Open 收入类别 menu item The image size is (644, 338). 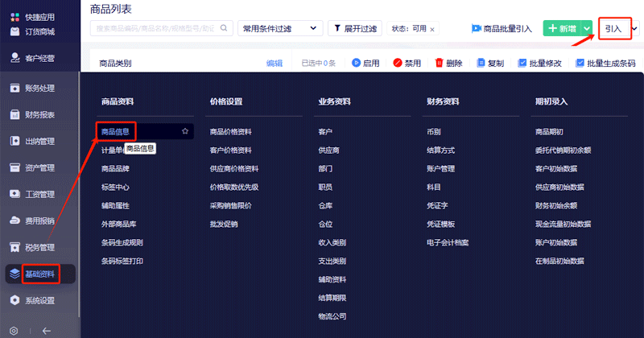point(332,242)
